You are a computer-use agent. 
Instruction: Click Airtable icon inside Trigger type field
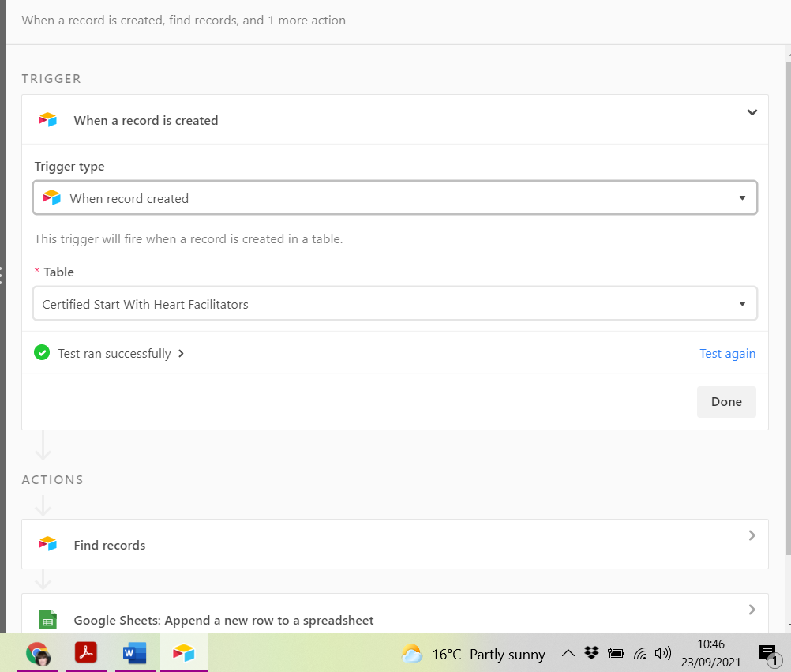pyautogui.click(x=51, y=197)
